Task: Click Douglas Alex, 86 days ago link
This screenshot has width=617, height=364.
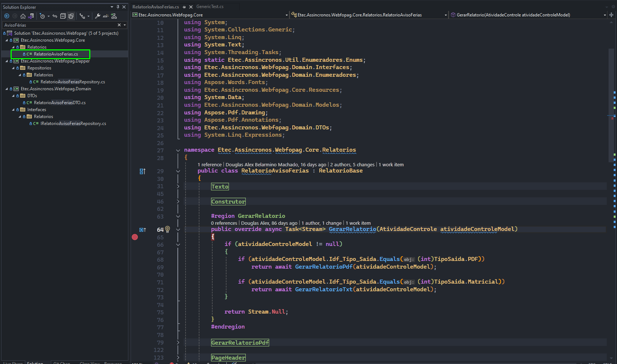Action: click(x=269, y=223)
